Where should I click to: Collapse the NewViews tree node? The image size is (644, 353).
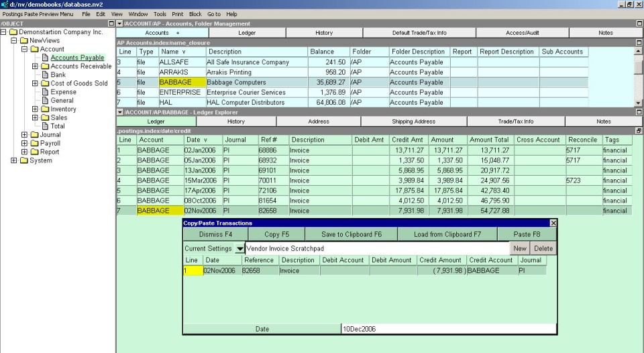pos(14,41)
